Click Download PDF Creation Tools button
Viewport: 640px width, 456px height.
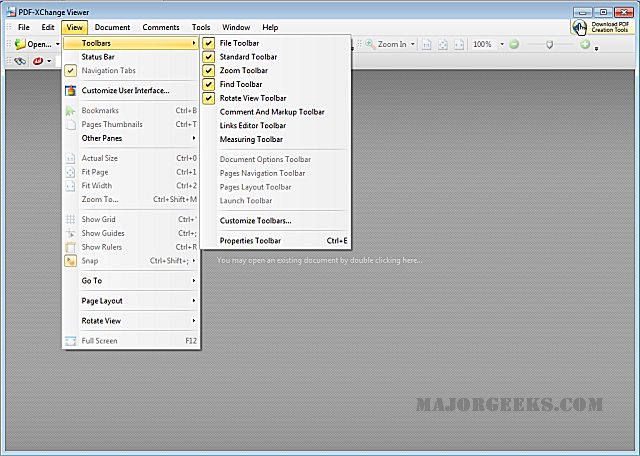click(602, 27)
